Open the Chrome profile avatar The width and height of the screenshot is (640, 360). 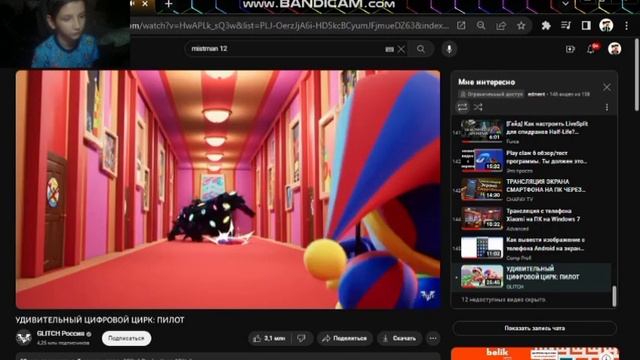[606, 26]
